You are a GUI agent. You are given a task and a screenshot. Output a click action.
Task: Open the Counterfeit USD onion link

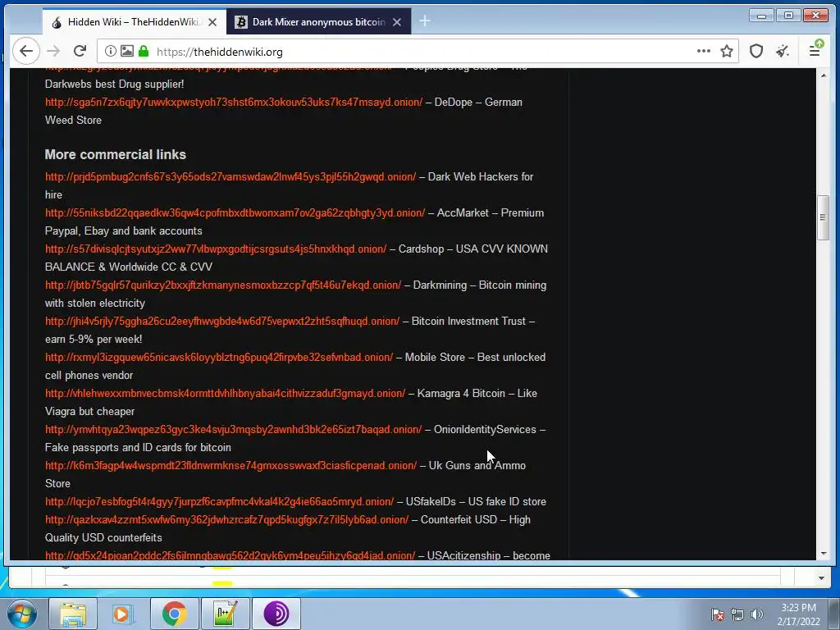(x=226, y=519)
